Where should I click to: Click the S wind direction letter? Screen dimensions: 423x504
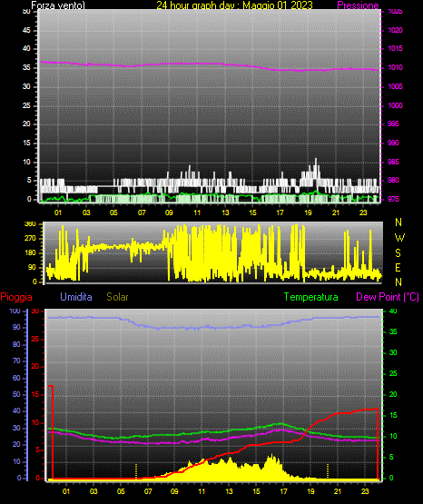pyautogui.click(x=398, y=253)
